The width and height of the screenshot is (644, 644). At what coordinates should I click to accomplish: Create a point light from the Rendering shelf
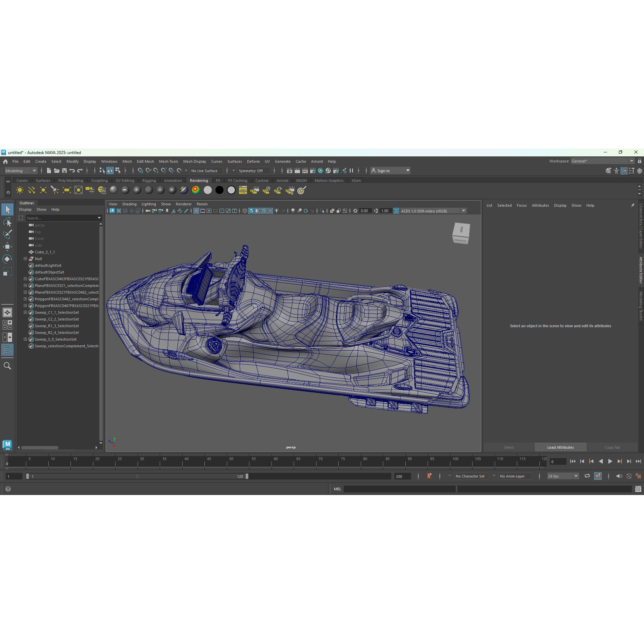tap(43, 190)
